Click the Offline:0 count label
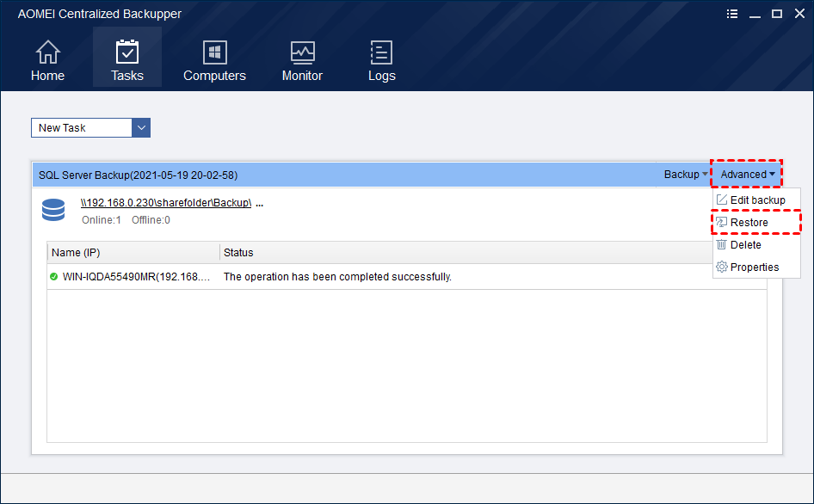The height and width of the screenshot is (504, 814). pyautogui.click(x=151, y=220)
